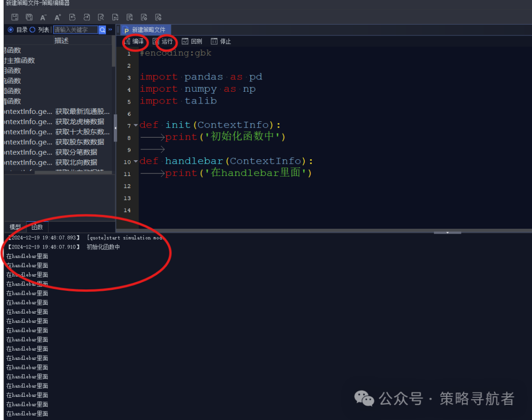The height and width of the screenshot is (420, 532).
Task: Click the import pandas as pd line
Action: pyautogui.click(x=201, y=77)
